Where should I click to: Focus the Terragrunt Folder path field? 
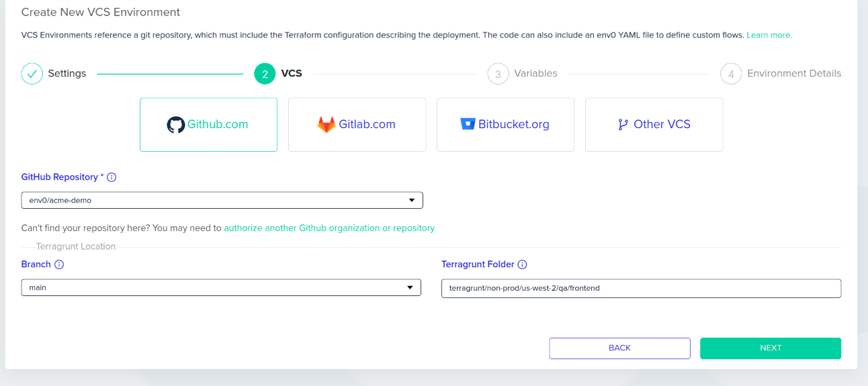pos(641,288)
